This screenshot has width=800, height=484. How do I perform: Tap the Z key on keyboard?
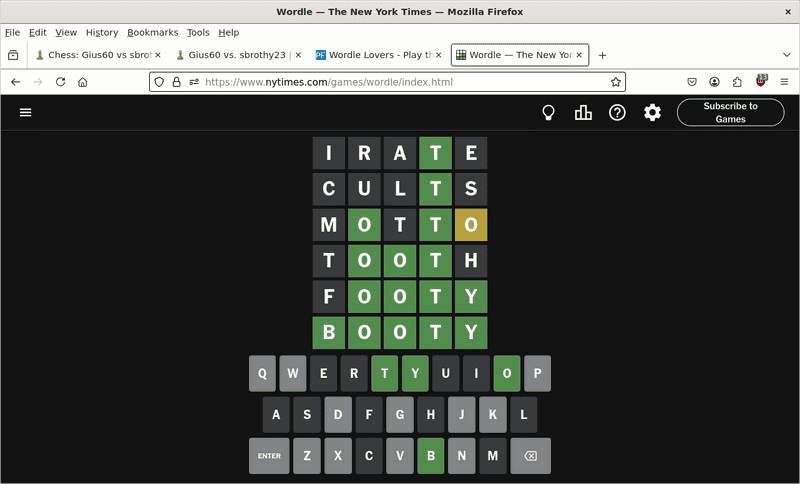coord(307,456)
